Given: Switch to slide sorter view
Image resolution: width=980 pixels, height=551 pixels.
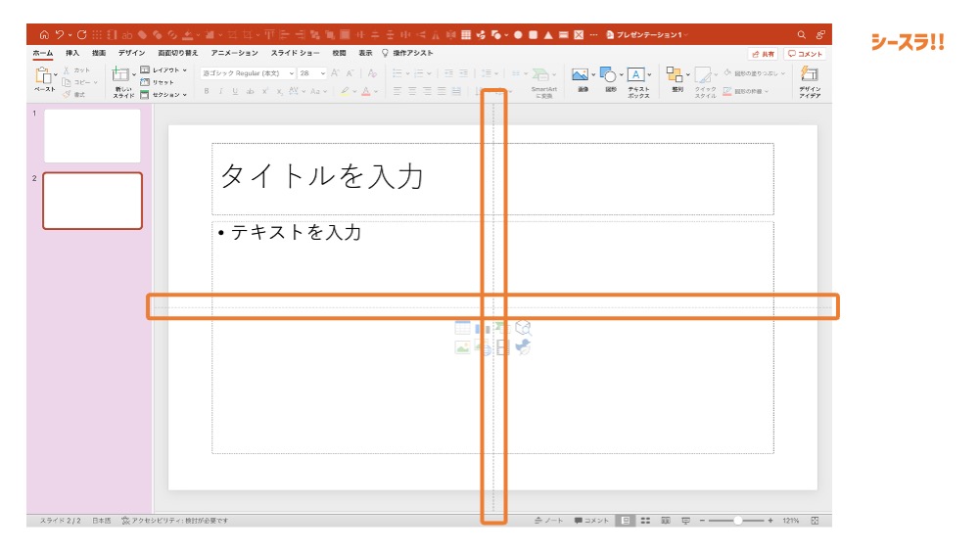Looking at the screenshot, I should coord(645,521).
